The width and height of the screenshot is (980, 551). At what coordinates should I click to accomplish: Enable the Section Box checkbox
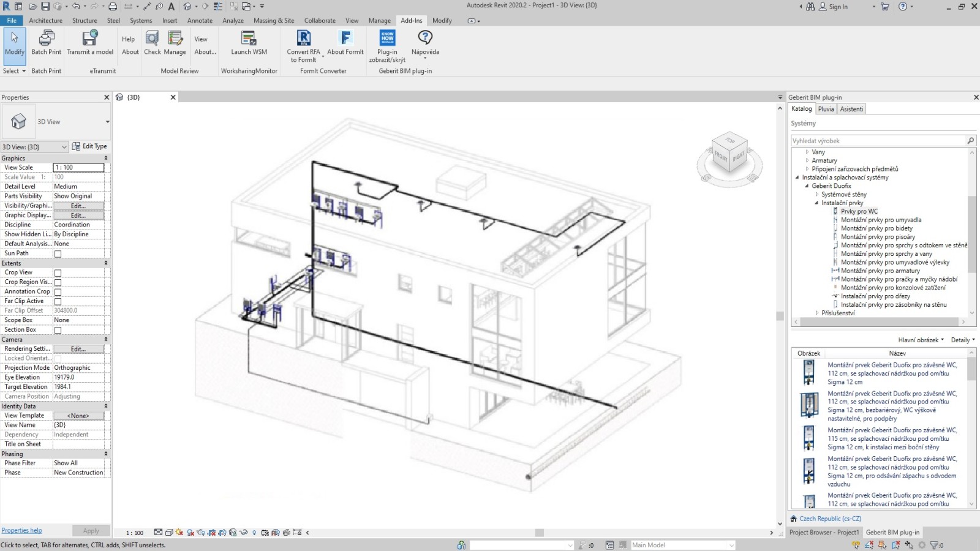tap(56, 329)
